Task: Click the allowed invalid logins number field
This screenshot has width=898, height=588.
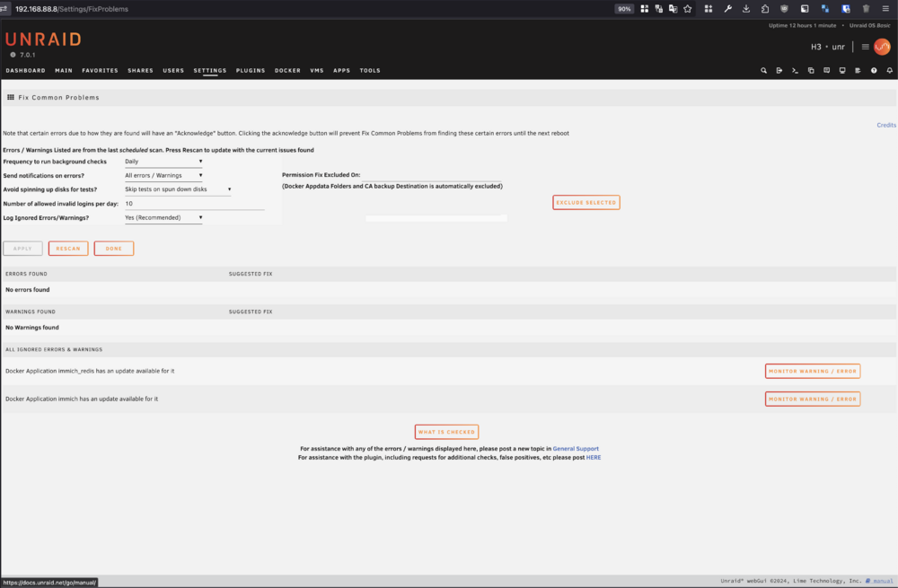Action: point(195,203)
